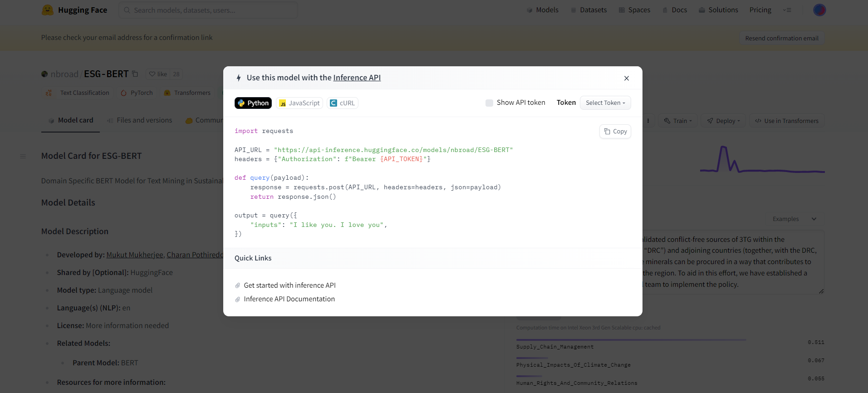The height and width of the screenshot is (393, 868).
Task: Copy the Python code snippet
Action: pyautogui.click(x=615, y=131)
